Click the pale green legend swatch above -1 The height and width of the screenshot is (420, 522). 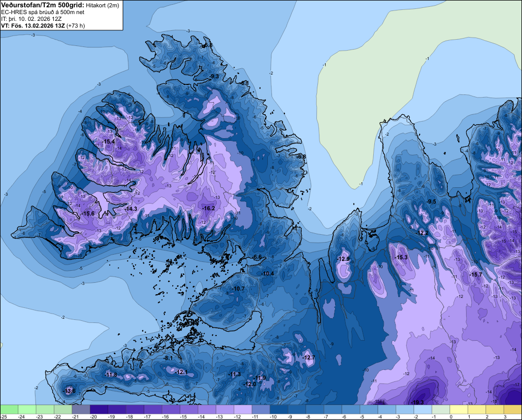pos(441,409)
